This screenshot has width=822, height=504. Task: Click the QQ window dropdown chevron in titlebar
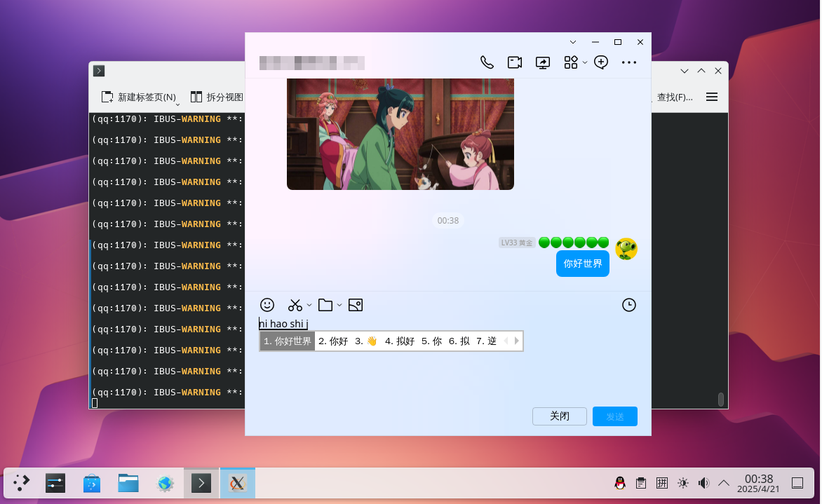coord(573,42)
